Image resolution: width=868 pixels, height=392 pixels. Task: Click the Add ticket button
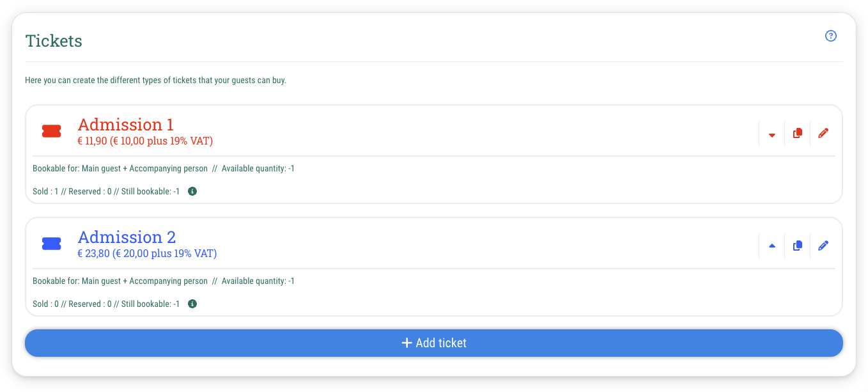[434, 343]
